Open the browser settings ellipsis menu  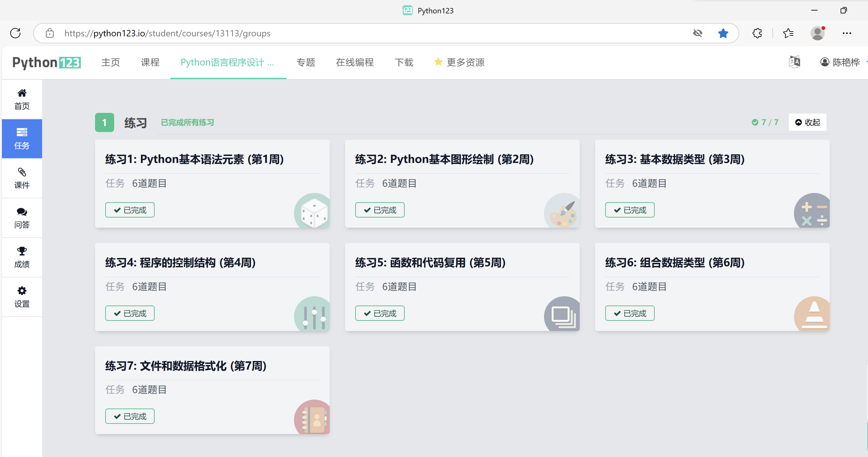pyautogui.click(x=846, y=33)
